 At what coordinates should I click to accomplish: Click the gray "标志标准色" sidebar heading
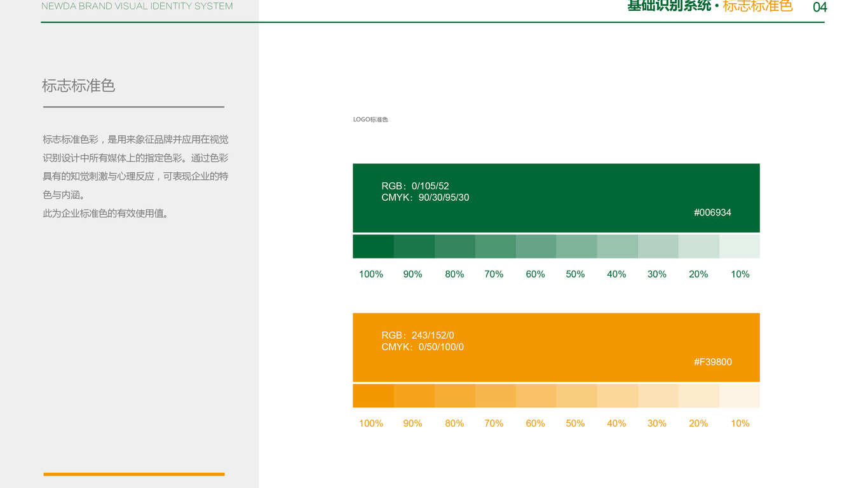(78, 86)
